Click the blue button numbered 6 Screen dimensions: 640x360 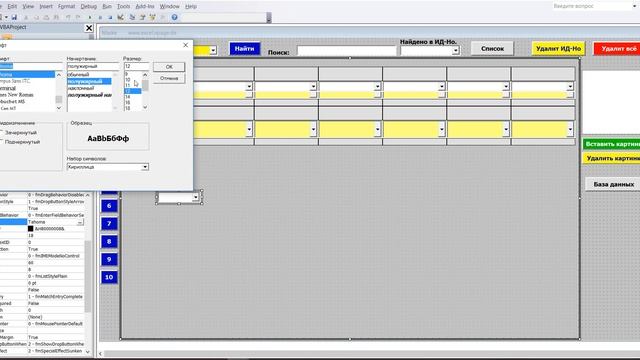[109, 206]
